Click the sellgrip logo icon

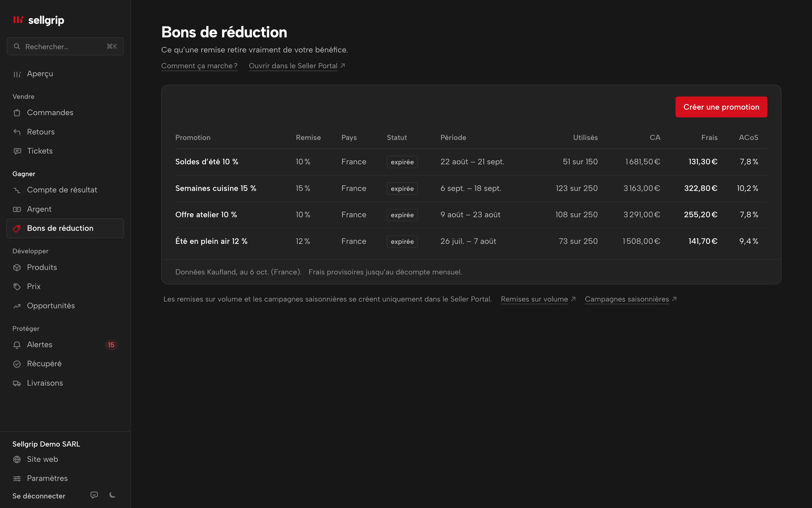click(x=18, y=20)
